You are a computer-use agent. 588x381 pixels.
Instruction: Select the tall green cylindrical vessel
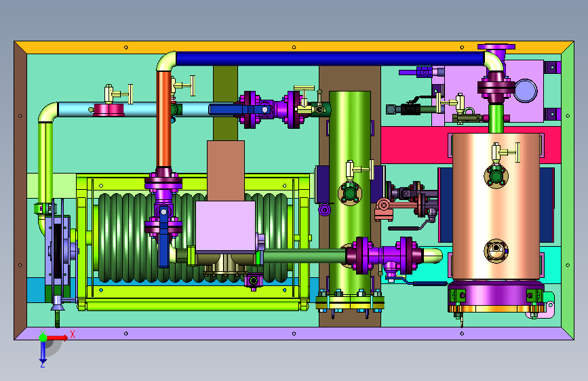click(350, 192)
